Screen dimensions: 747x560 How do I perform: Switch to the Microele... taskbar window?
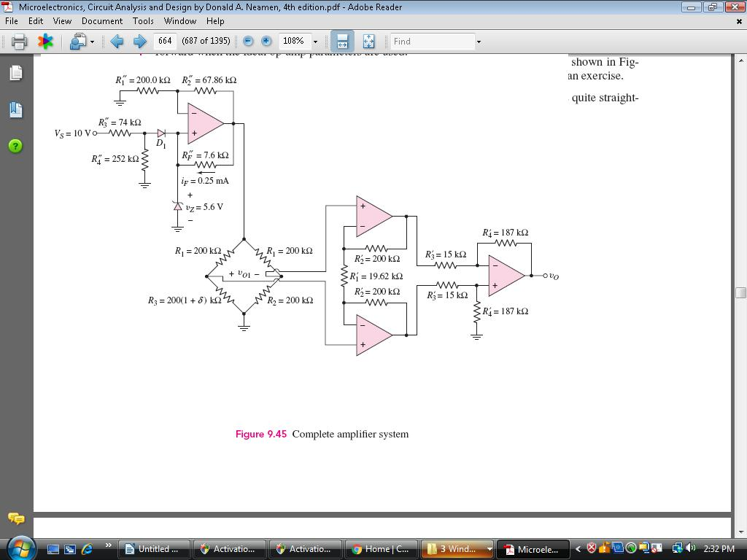[x=532, y=549]
